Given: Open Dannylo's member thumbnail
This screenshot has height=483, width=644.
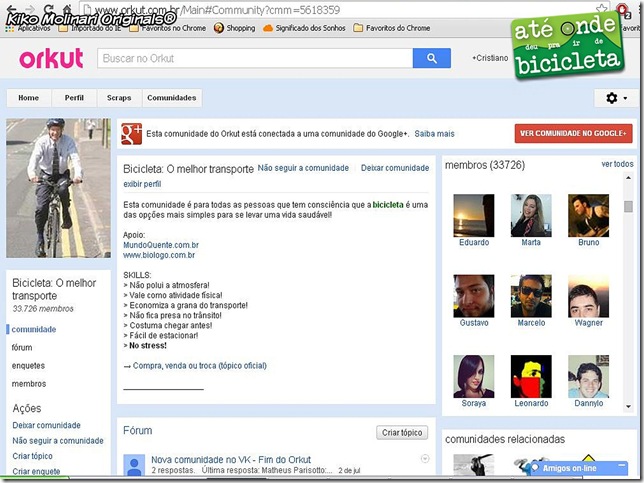Looking at the screenshot, I should tap(589, 377).
